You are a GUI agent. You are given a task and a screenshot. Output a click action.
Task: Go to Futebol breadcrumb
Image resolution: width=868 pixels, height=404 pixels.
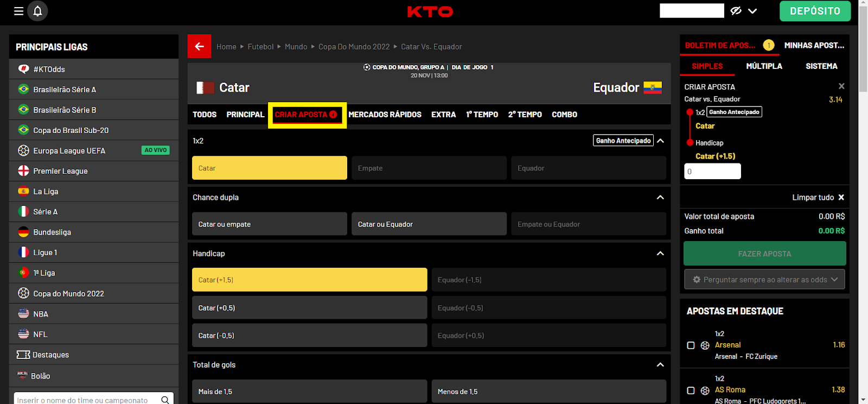click(260, 47)
